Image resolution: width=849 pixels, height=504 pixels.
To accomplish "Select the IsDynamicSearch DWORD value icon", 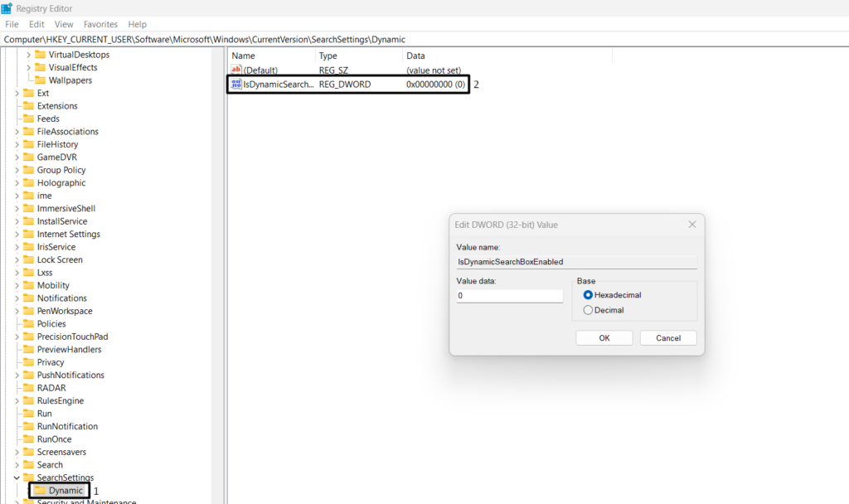I will click(236, 84).
